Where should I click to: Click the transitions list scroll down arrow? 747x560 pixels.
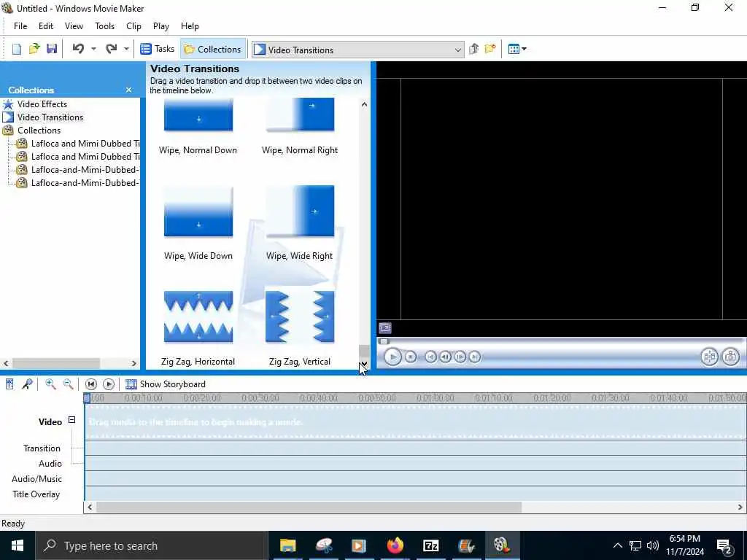click(x=365, y=365)
